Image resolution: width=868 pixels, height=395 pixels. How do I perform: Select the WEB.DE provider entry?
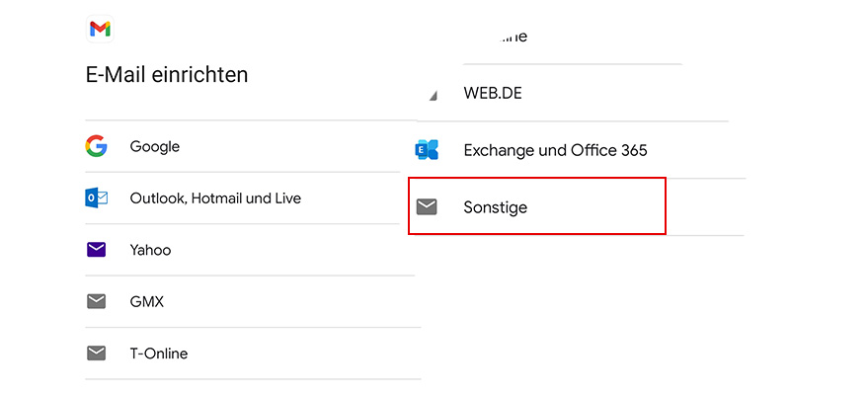tap(493, 94)
